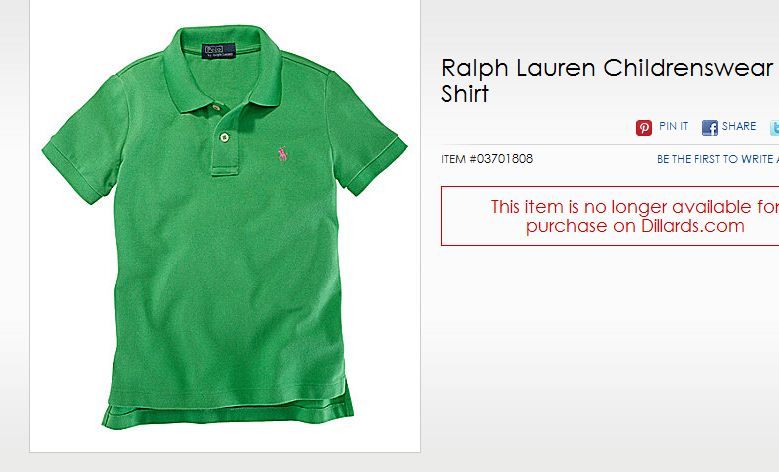
Task: Click the navy Polo label inside collar
Action: (x=219, y=50)
